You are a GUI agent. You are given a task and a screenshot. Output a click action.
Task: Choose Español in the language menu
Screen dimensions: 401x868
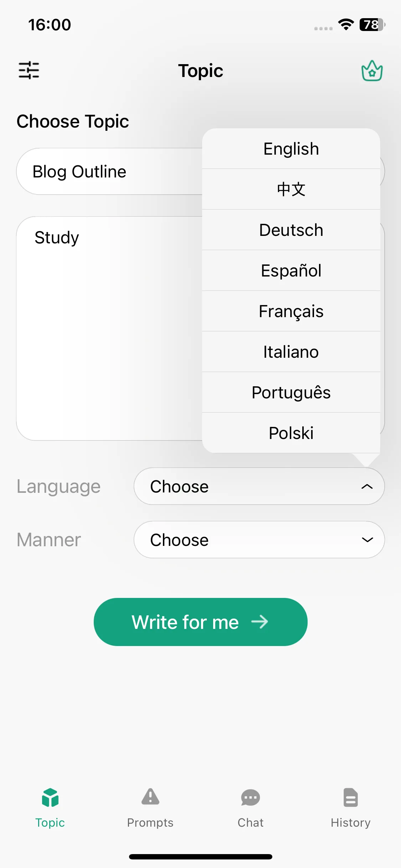291,270
